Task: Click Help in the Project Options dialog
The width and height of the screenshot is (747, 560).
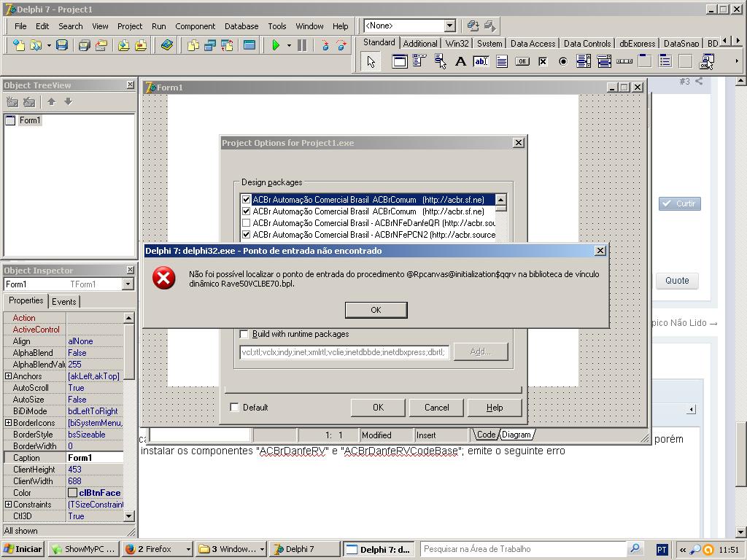Action: pyautogui.click(x=495, y=408)
